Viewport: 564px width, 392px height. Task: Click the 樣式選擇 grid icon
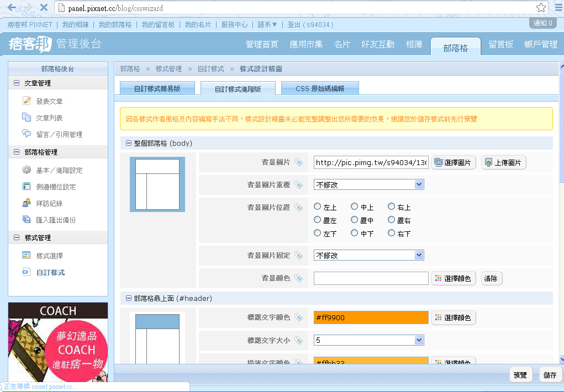click(27, 255)
